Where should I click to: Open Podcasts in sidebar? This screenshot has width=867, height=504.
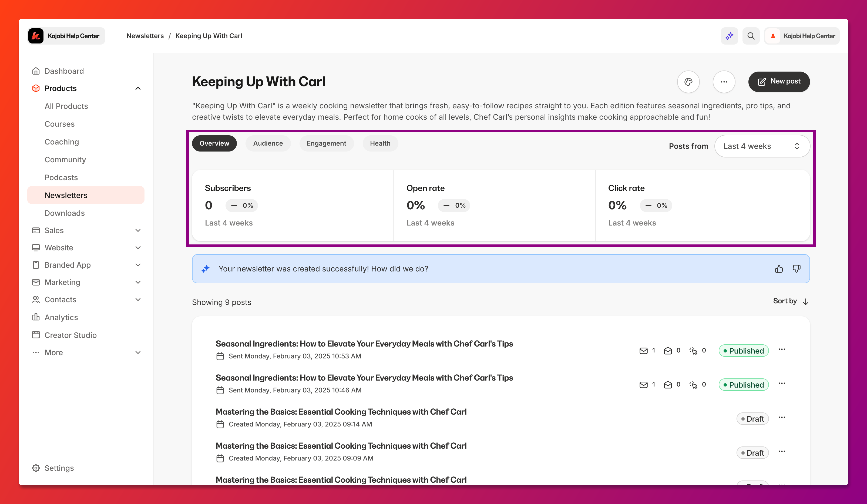pos(61,177)
